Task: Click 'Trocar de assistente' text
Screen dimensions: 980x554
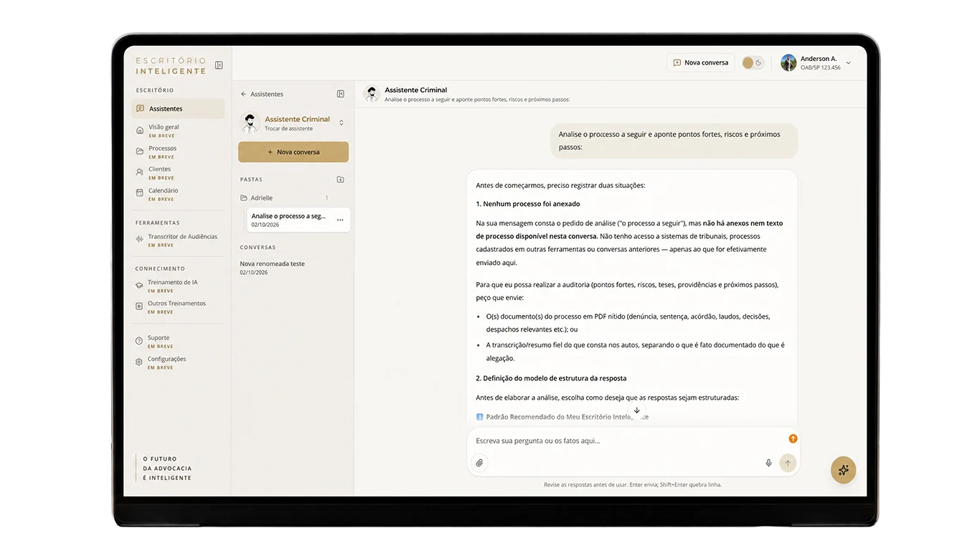Action: point(288,128)
